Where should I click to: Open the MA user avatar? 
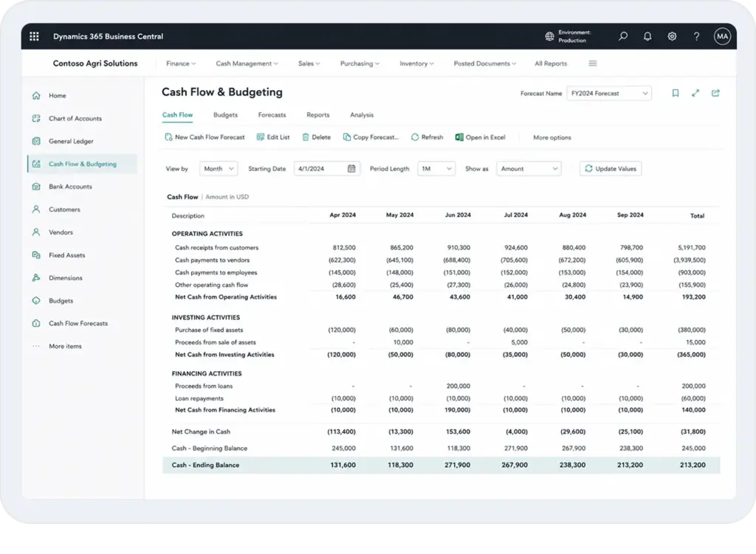coord(722,36)
